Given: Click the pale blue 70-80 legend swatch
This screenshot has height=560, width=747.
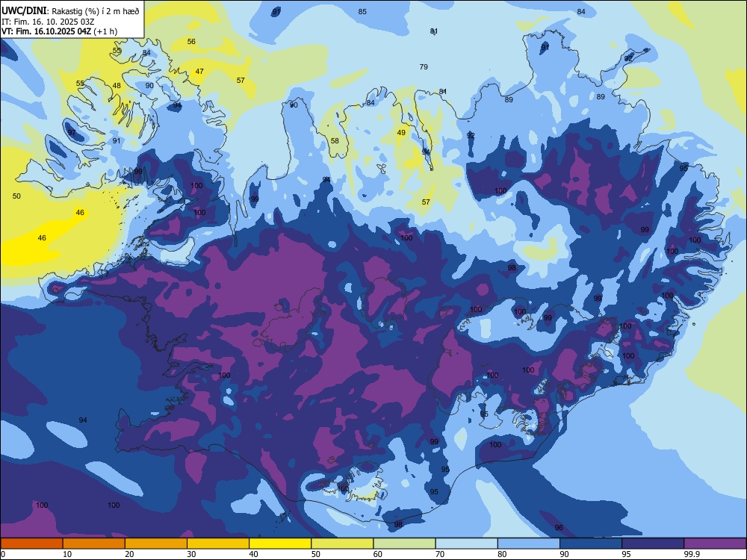Looking at the screenshot, I should 466,544.
